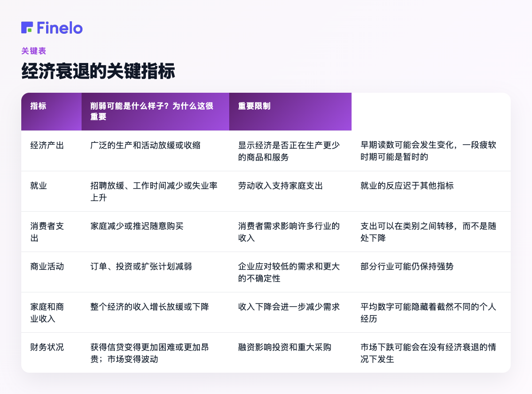Click the Finelo logo icon
The height and width of the screenshot is (394, 532).
coord(27,28)
